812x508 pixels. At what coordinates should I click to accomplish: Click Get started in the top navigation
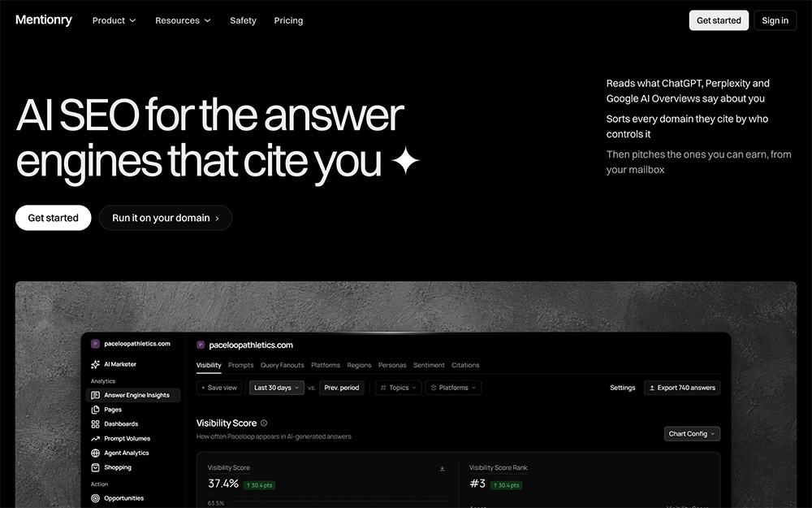point(719,20)
